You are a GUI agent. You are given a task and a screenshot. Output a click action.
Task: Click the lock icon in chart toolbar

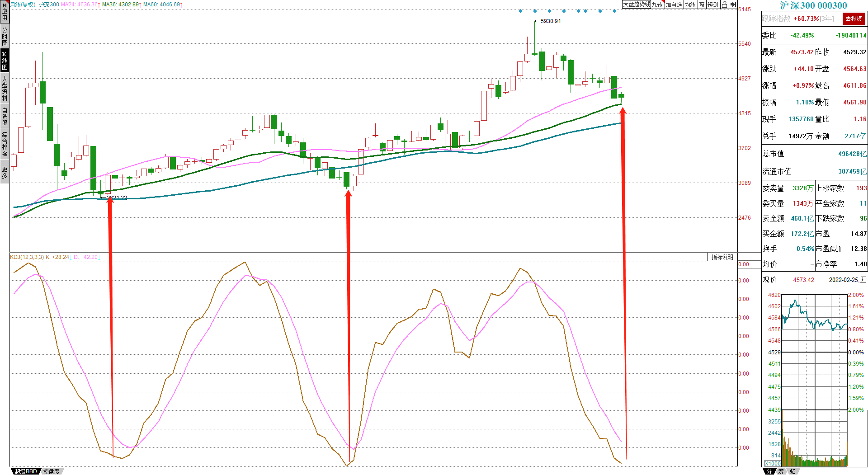(x=724, y=5)
